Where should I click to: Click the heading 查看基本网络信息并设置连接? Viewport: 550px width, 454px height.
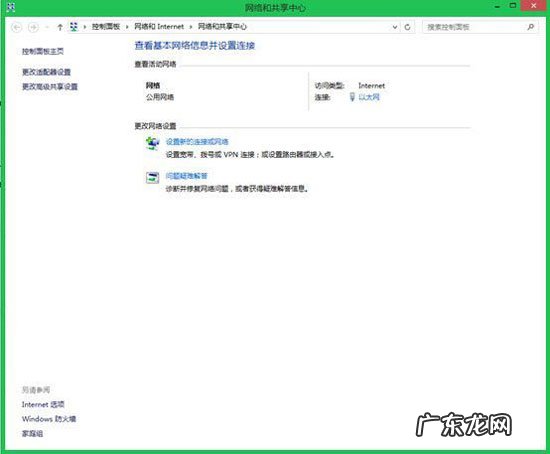tap(195, 46)
